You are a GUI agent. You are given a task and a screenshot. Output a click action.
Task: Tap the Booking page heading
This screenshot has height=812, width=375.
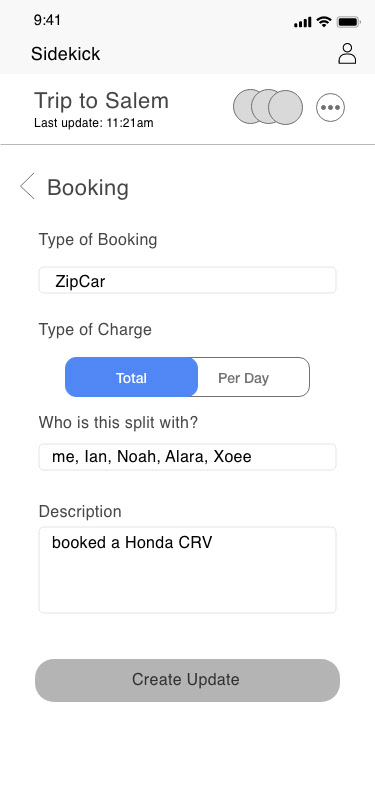coord(88,187)
